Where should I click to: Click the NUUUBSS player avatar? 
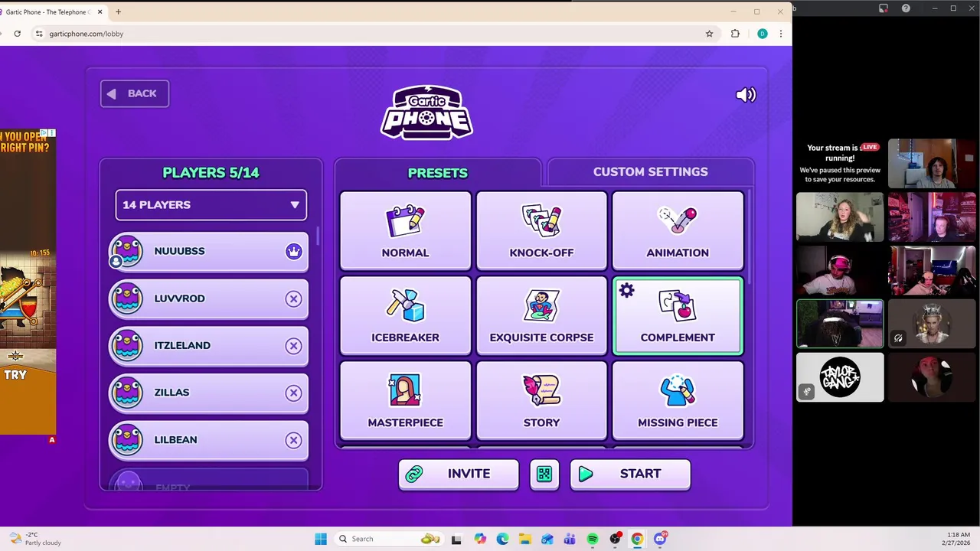coord(127,251)
